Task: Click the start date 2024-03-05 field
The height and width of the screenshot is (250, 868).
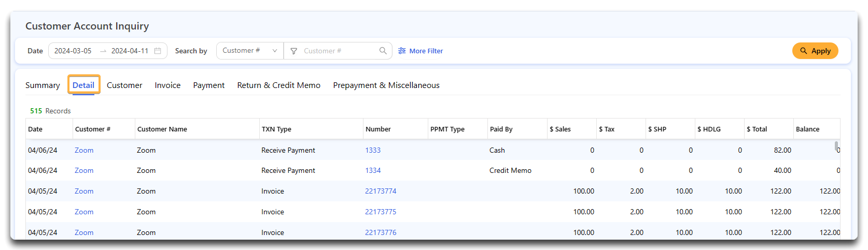Action: (73, 51)
